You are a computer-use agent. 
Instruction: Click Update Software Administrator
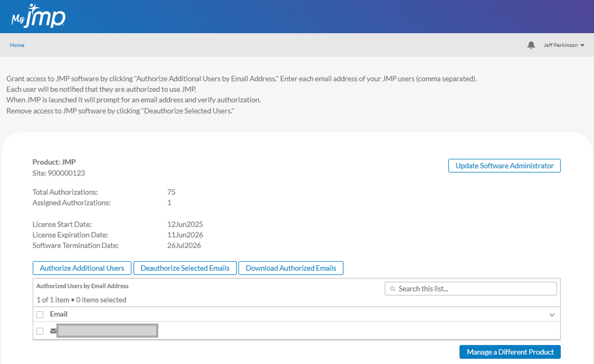pos(504,165)
